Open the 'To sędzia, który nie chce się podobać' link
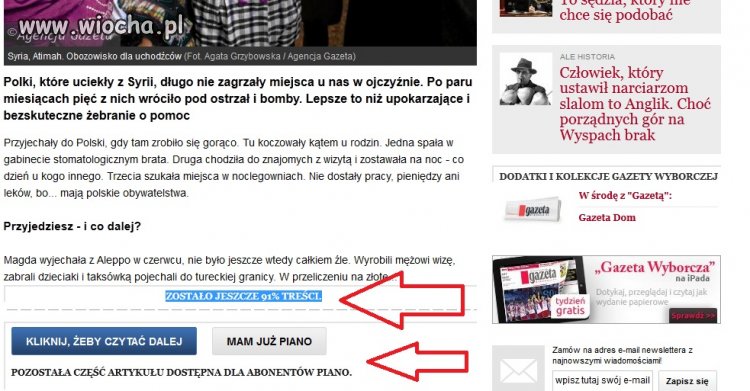Screen dimensions: 750x391 point(625,10)
